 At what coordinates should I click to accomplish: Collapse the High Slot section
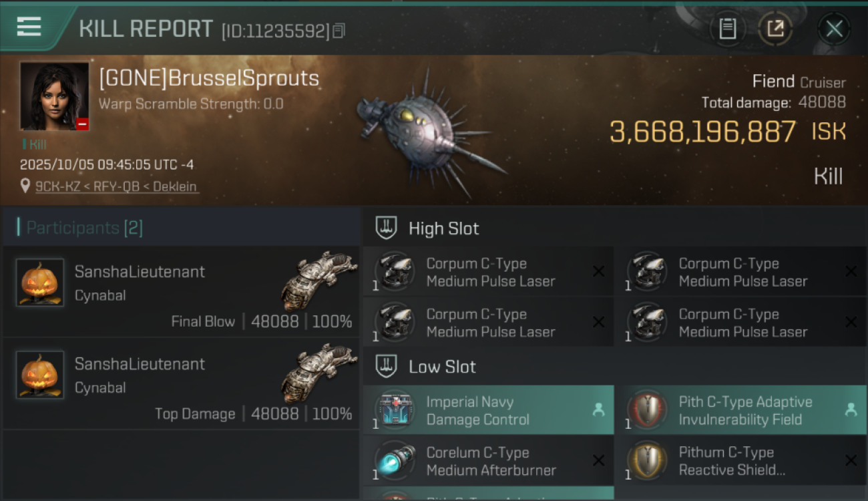pyautogui.click(x=387, y=228)
